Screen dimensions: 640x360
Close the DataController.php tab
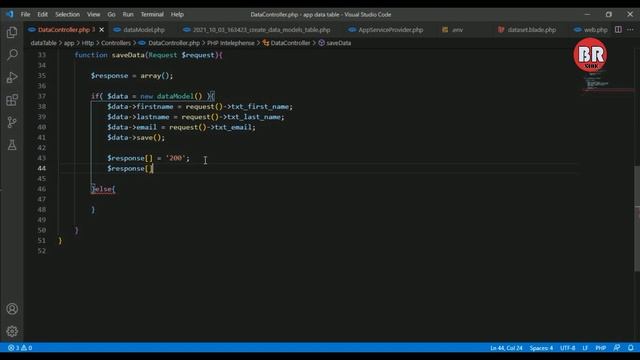(x=102, y=30)
